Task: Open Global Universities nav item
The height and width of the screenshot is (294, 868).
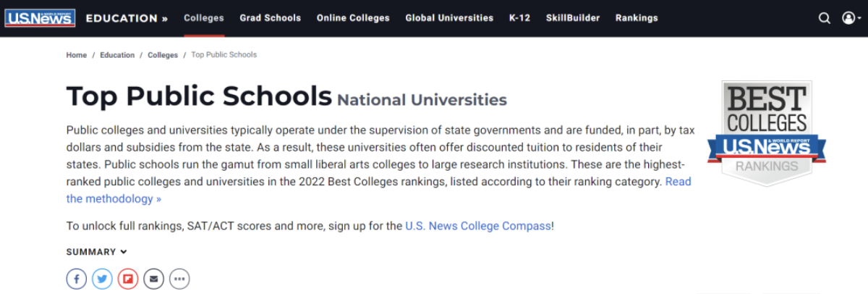Action: 449,18
